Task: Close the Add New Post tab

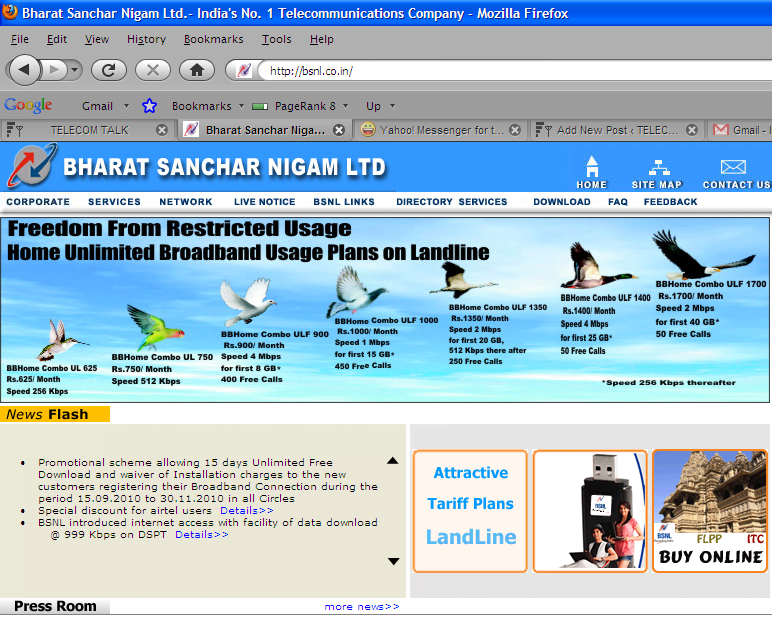Action: tap(692, 130)
